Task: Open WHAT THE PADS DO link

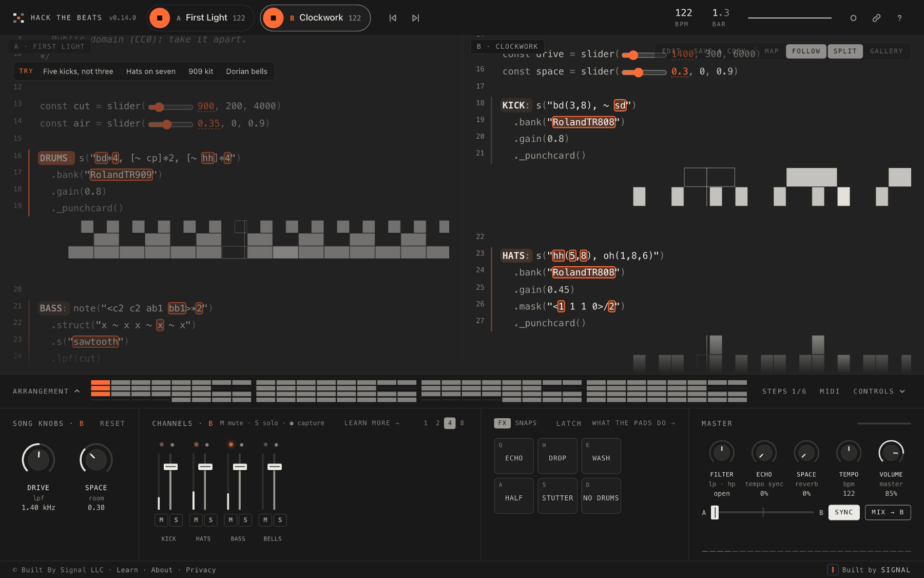Action: click(633, 423)
